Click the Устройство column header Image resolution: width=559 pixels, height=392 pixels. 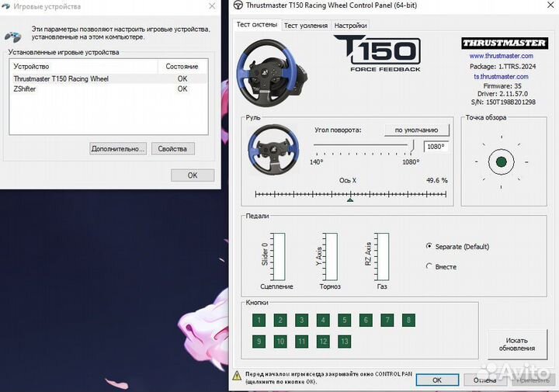(83, 66)
